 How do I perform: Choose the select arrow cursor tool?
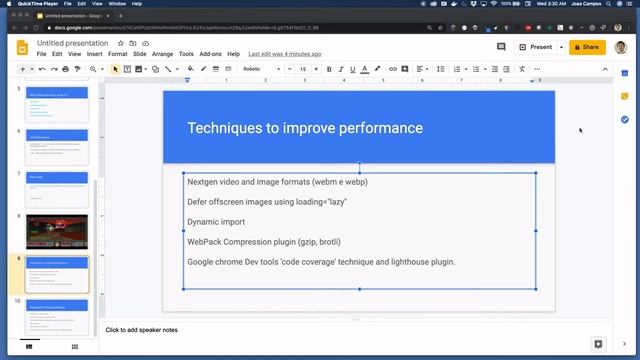(115, 69)
